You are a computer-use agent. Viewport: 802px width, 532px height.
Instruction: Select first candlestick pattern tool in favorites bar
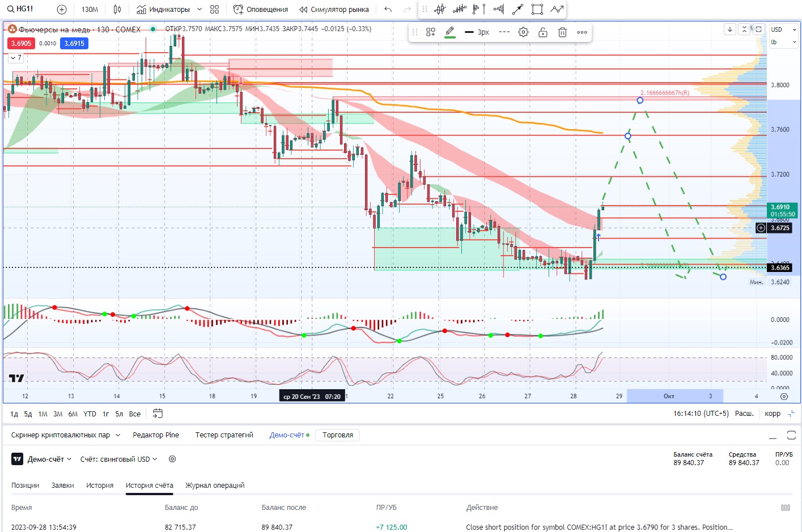coord(440,9)
